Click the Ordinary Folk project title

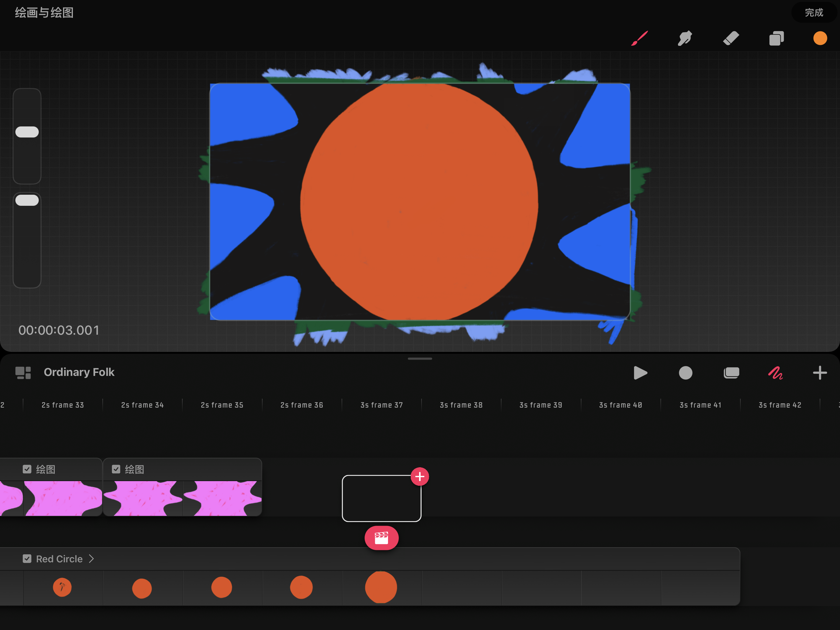(79, 373)
